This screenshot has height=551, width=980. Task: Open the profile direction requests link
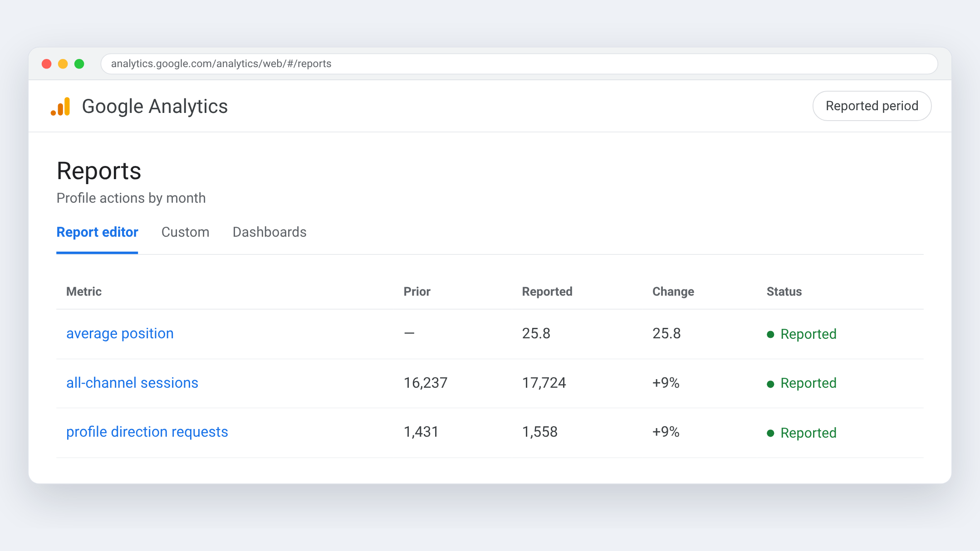pos(147,432)
